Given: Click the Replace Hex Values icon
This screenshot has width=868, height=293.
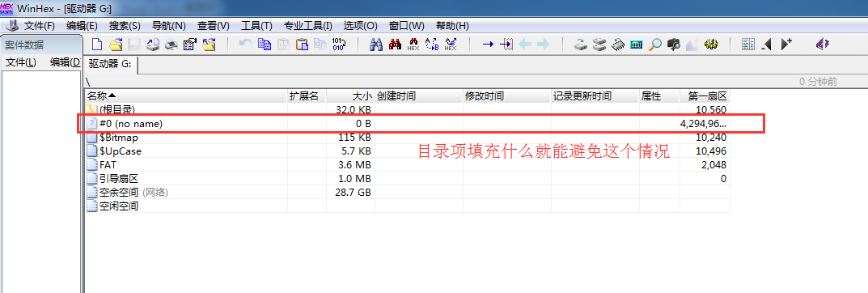Looking at the screenshot, I should [451, 45].
